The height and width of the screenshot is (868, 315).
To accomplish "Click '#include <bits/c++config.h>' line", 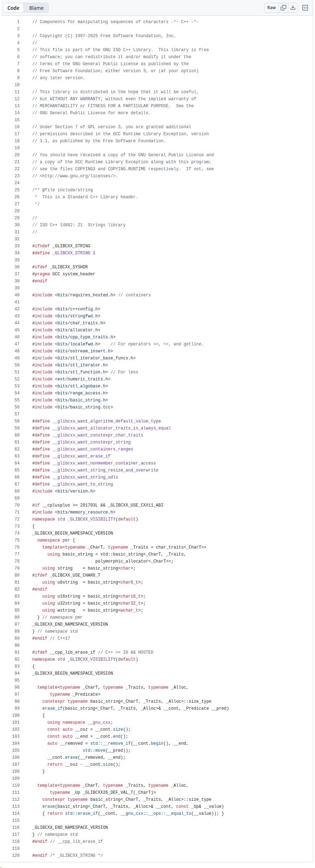I will click(x=66, y=309).
